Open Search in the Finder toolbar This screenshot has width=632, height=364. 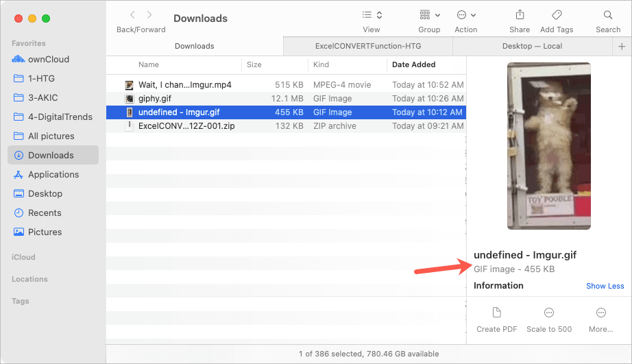(x=607, y=15)
